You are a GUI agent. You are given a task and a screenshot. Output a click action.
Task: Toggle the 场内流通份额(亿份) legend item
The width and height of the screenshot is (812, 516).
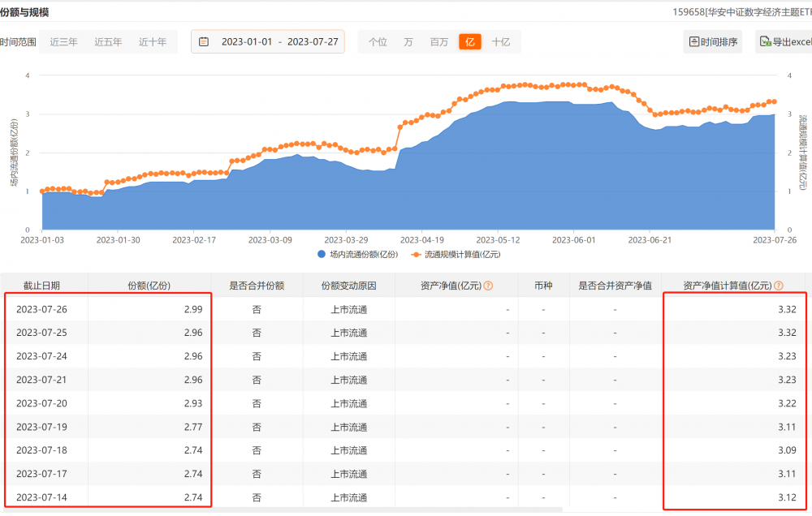click(x=358, y=255)
